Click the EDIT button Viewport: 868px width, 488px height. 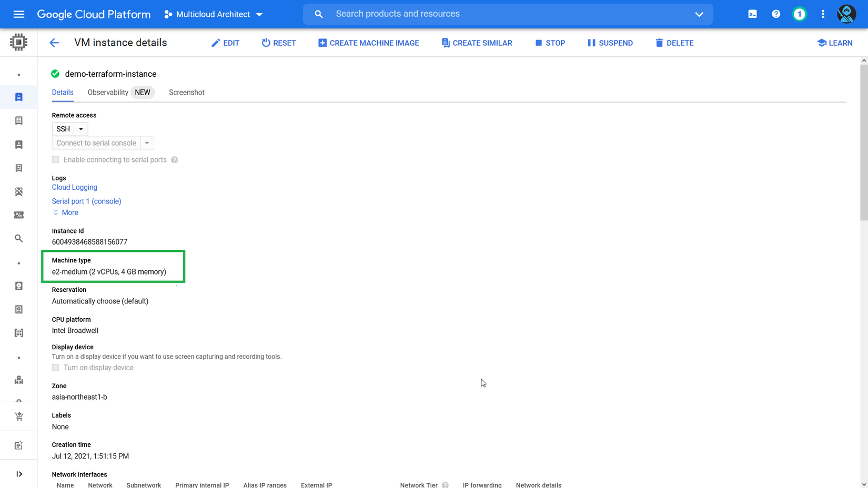tap(225, 43)
